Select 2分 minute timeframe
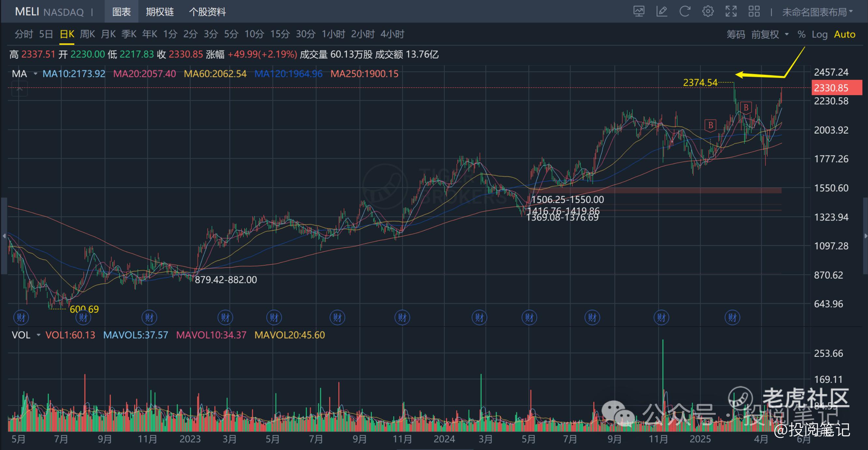Image resolution: width=868 pixels, height=450 pixels. pos(190,34)
